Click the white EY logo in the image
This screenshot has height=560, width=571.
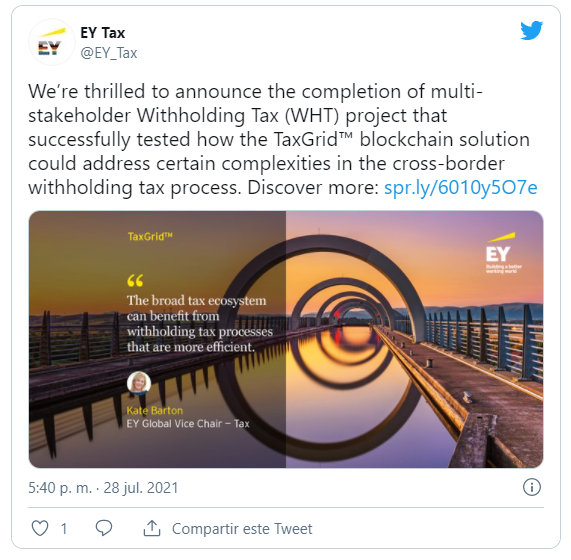[501, 253]
